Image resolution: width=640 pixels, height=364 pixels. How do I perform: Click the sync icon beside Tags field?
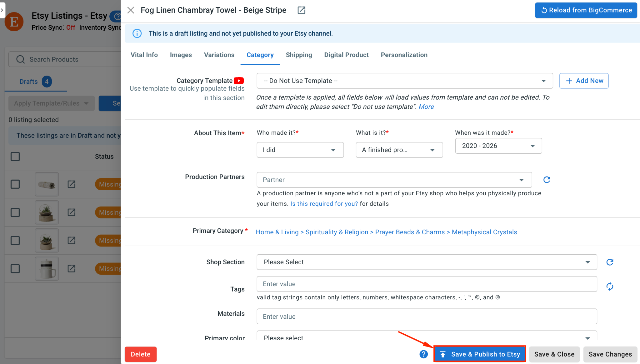pyautogui.click(x=610, y=286)
